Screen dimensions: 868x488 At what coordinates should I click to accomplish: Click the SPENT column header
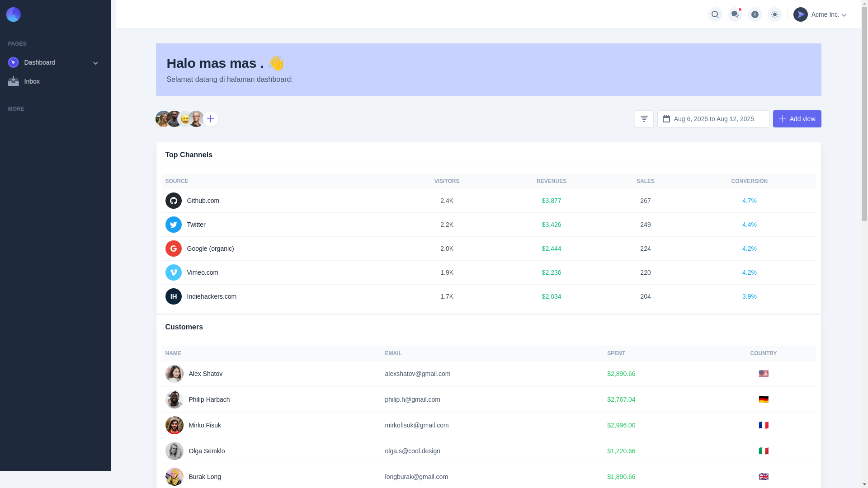(x=616, y=353)
